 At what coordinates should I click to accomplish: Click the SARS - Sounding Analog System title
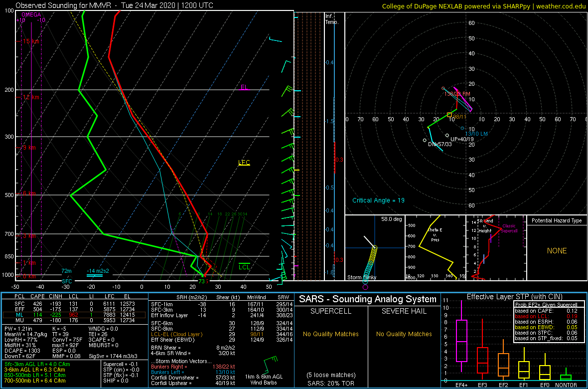coord(368,299)
